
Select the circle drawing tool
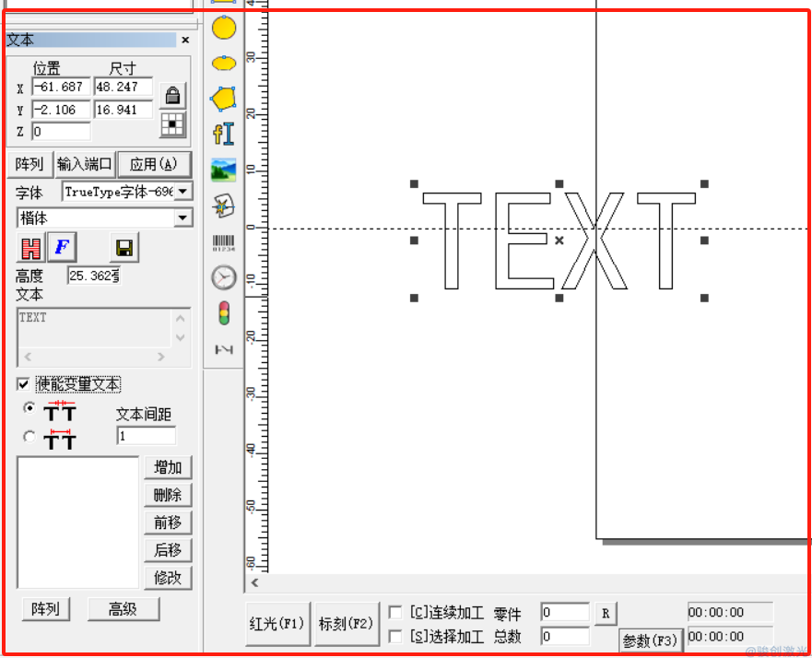224,28
